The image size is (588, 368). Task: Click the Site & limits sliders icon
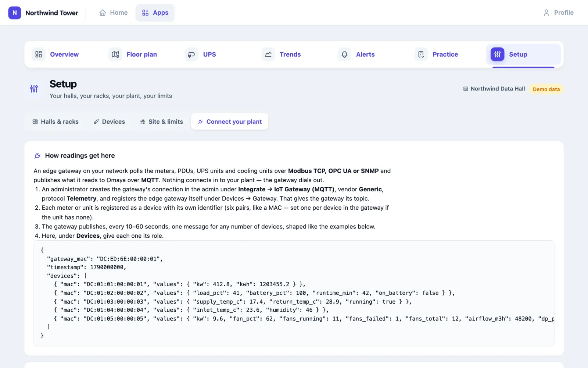tap(143, 122)
